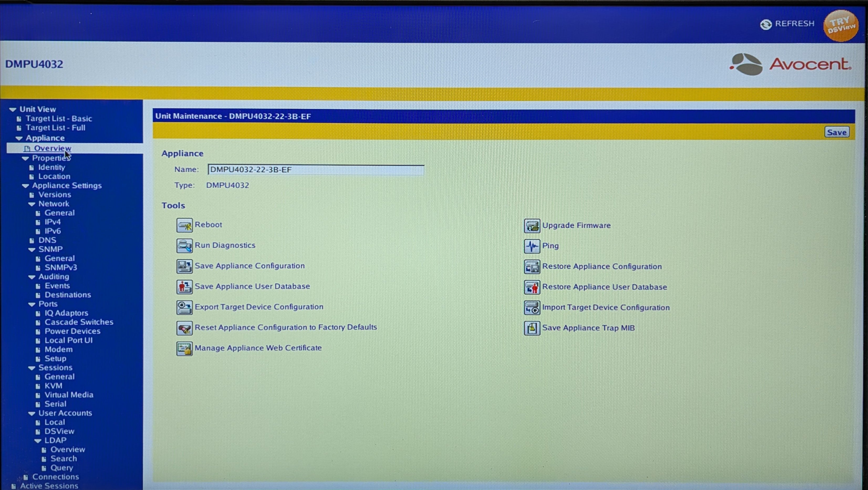Image resolution: width=868 pixels, height=490 pixels.
Task: Open the IPv4 network settings
Action: click(53, 222)
